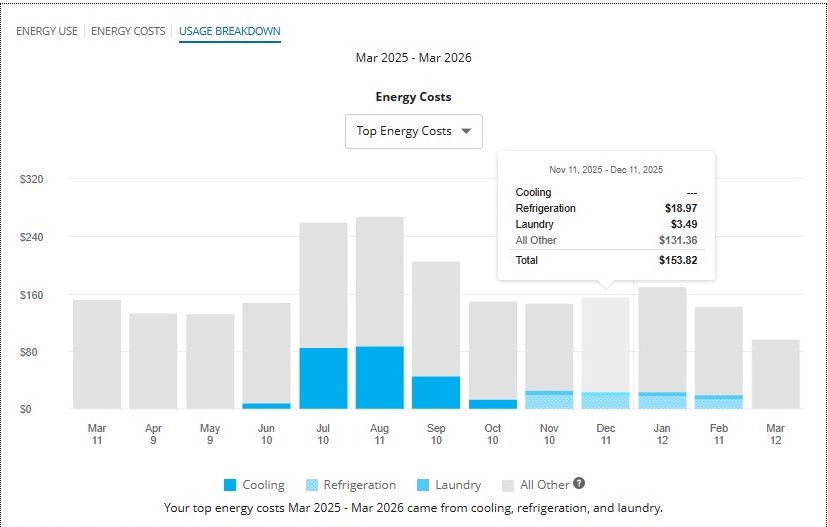Screen dimensions: 828x527
Task: Click the All Other help question mark icon
Action: click(580, 484)
